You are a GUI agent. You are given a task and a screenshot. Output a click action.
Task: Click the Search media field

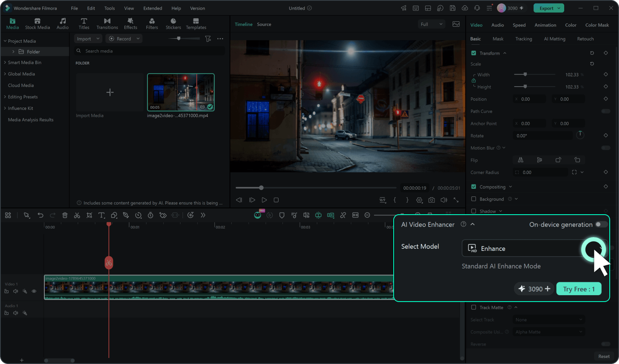(150, 51)
